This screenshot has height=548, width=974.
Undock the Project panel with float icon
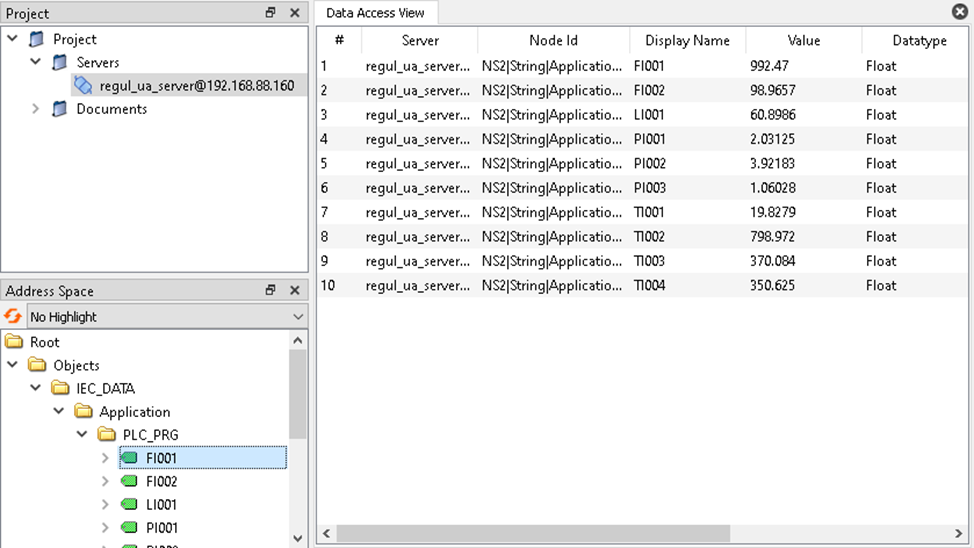pyautogui.click(x=270, y=12)
